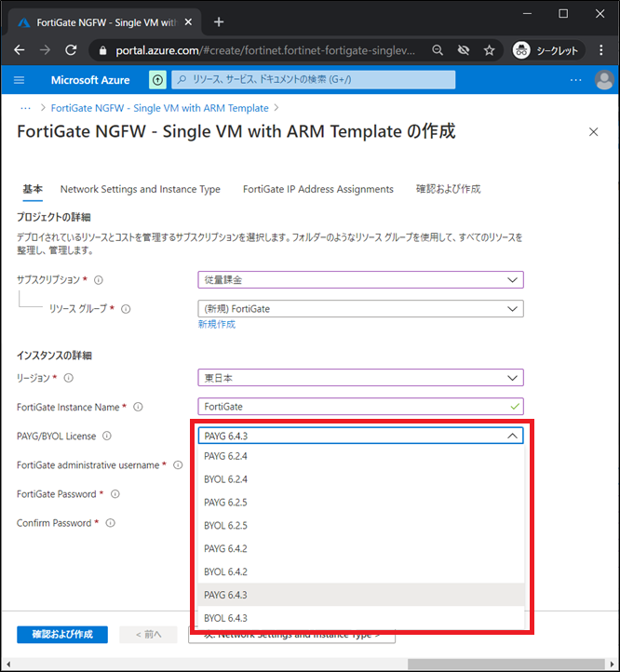Click the incognito シークレット profile badge
This screenshot has width=620, height=672.
(x=548, y=50)
